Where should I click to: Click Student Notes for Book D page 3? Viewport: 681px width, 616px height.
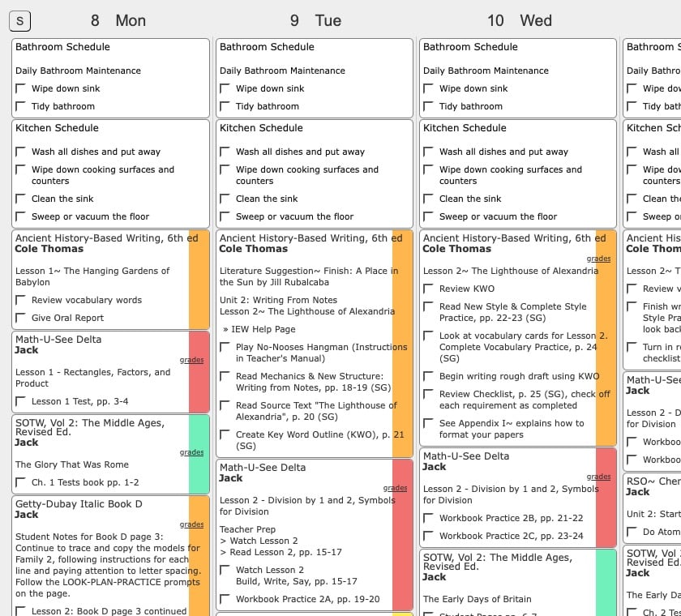pos(89,537)
